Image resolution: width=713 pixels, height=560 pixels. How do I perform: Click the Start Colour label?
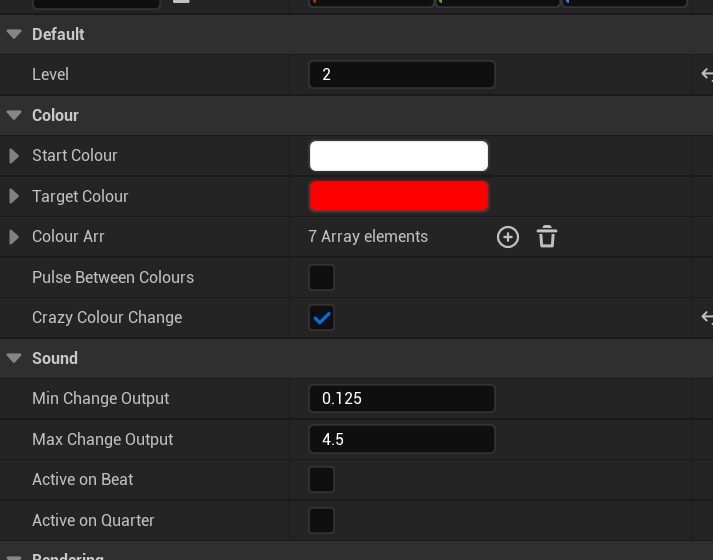pyautogui.click(x=75, y=155)
